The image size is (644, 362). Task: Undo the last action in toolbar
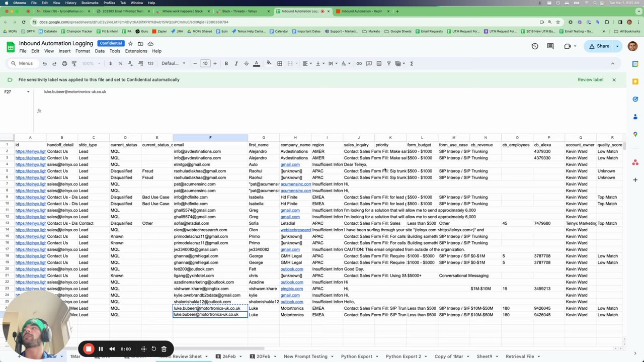pos(44,63)
